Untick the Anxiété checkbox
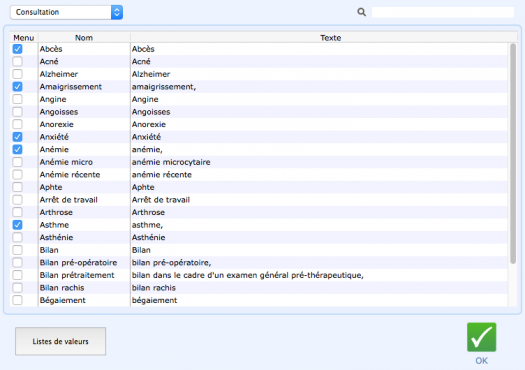Image resolution: width=525 pixels, height=370 pixels. [17, 137]
